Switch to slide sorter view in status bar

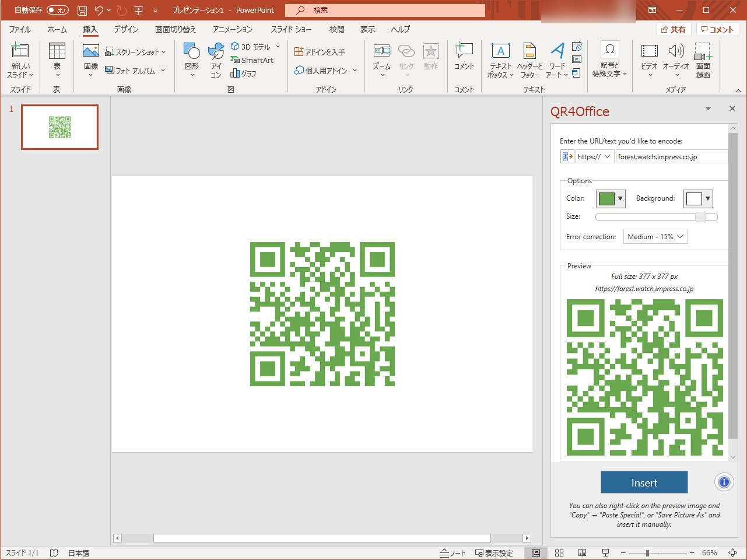559,553
